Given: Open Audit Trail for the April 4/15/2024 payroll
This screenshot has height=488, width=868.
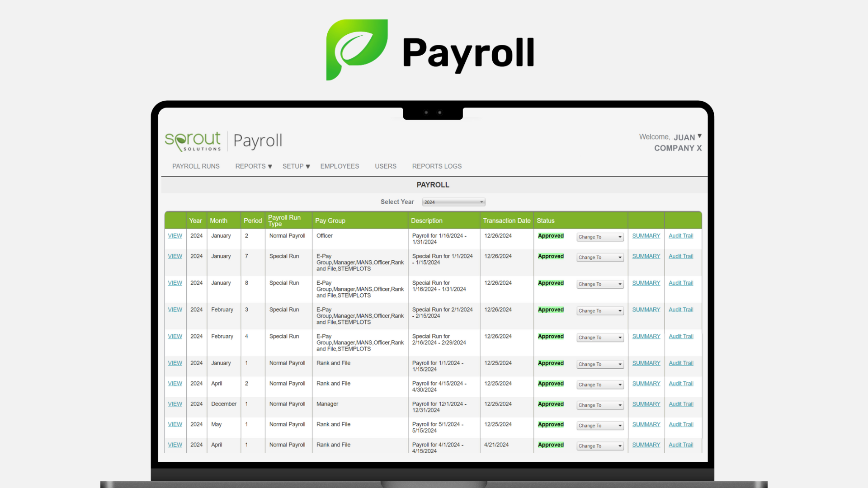Looking at the screenshot, I should point(680,383).
